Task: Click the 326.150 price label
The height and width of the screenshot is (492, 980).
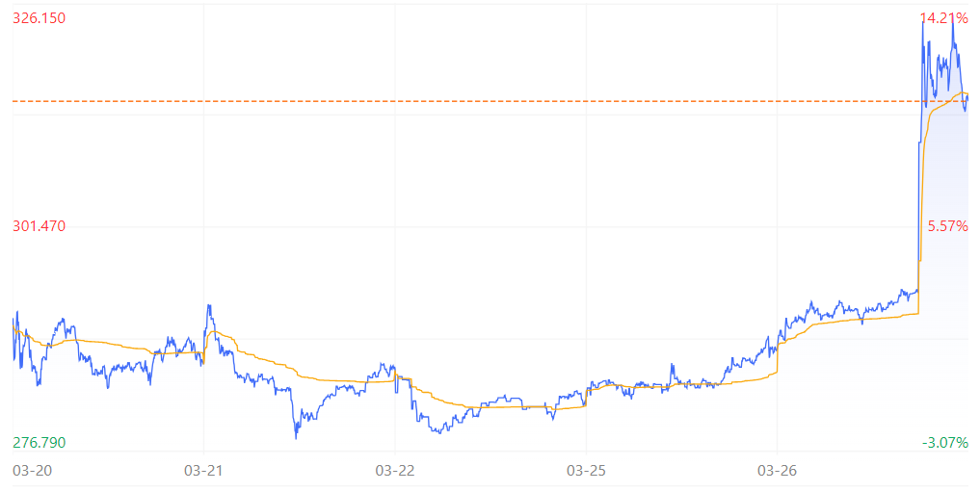Action: point(39,18)
